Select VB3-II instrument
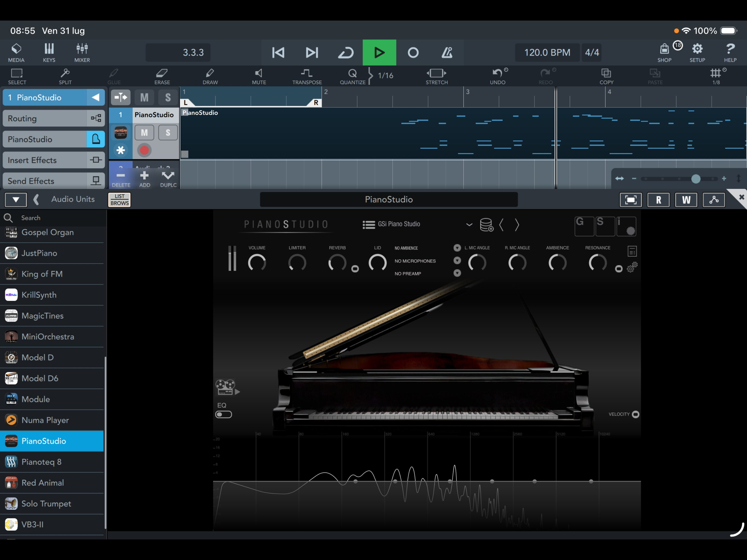This screenshot has width=747, height=560. (52, 524)
